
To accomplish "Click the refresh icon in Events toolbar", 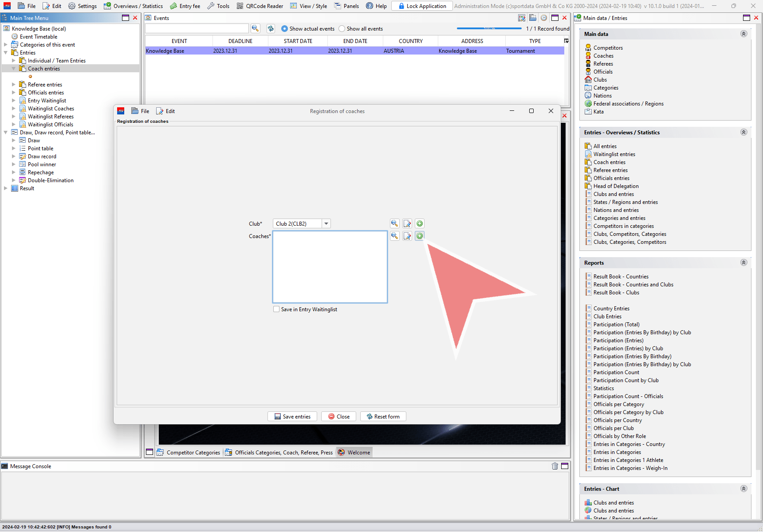I will tap(271, 28).
